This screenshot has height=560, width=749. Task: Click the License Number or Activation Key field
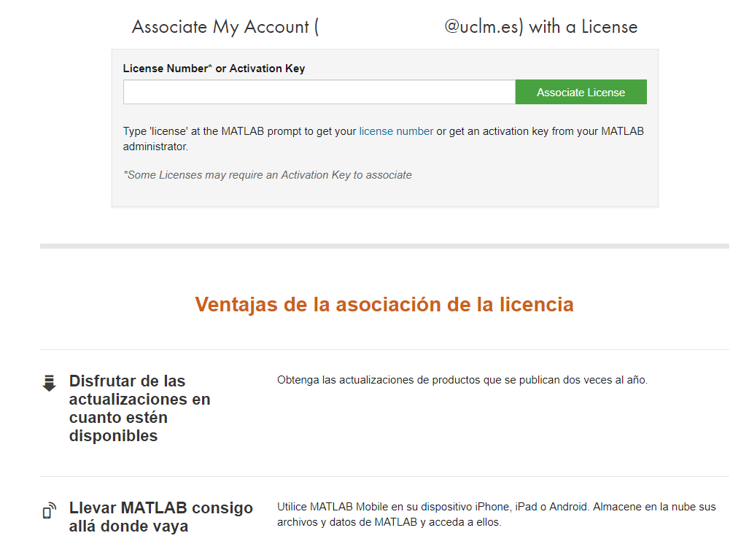click(x=319, y=92)
